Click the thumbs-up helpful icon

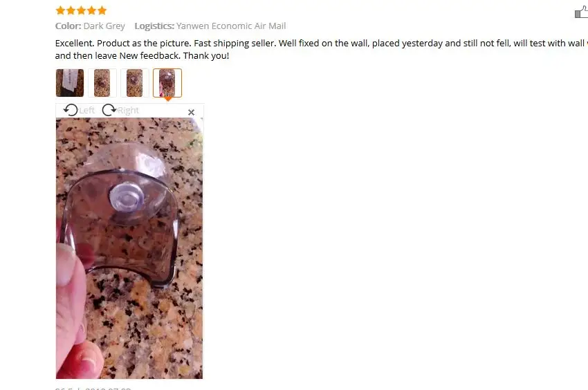(x=581, y=12)
